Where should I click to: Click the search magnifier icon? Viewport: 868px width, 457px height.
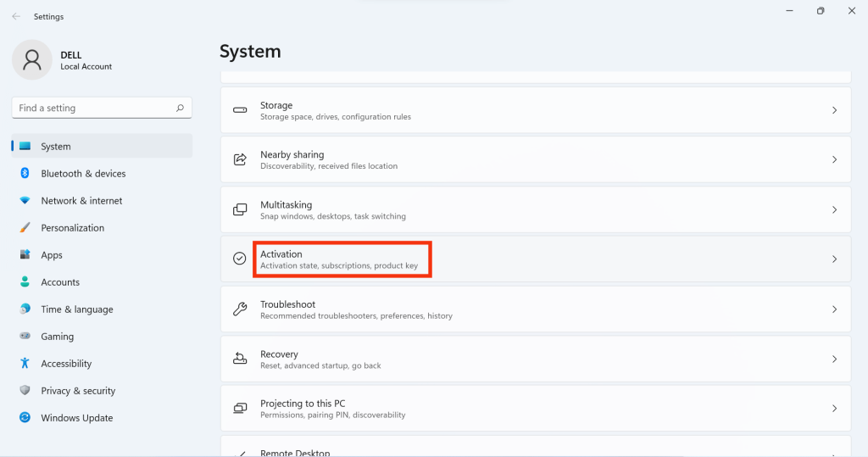(x=180, y=108)
